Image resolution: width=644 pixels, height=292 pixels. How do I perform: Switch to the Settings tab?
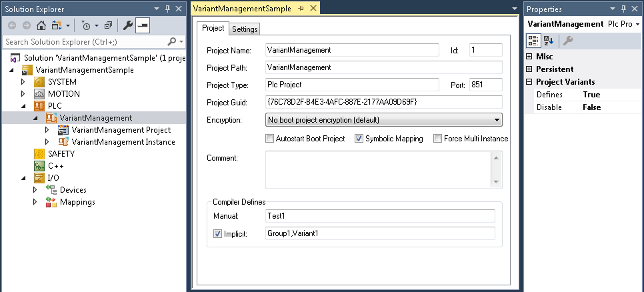click(245, 29)
